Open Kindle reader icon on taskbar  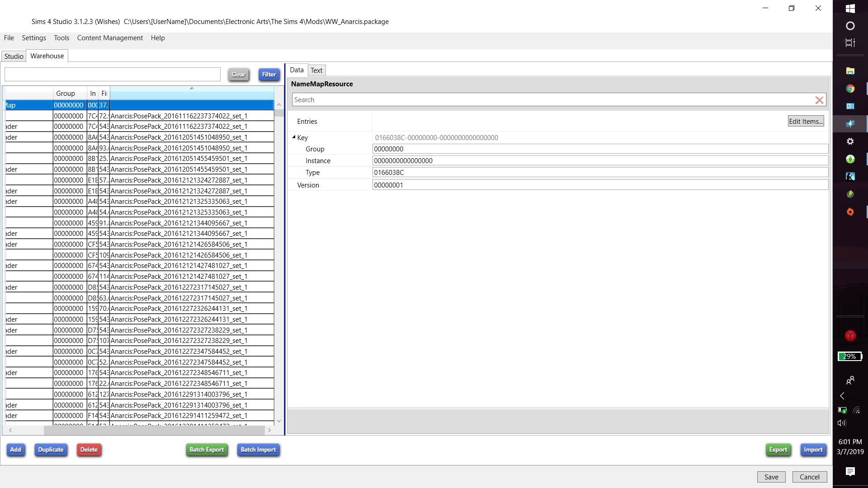[x=850, y=177]
